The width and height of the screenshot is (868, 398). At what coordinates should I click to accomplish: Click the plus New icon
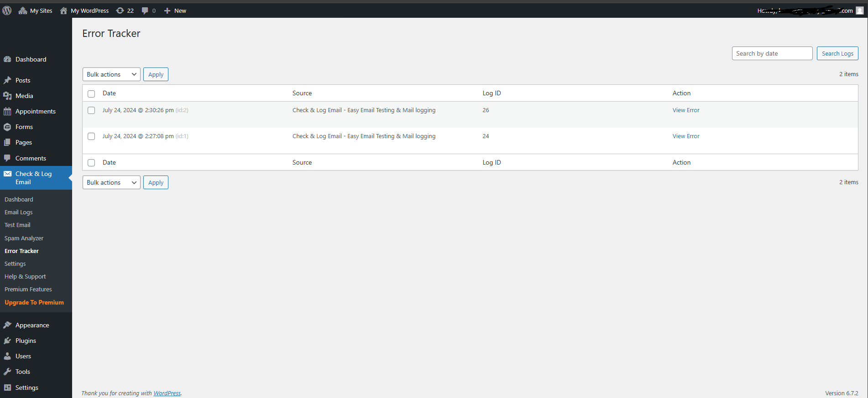click(167, 10)
